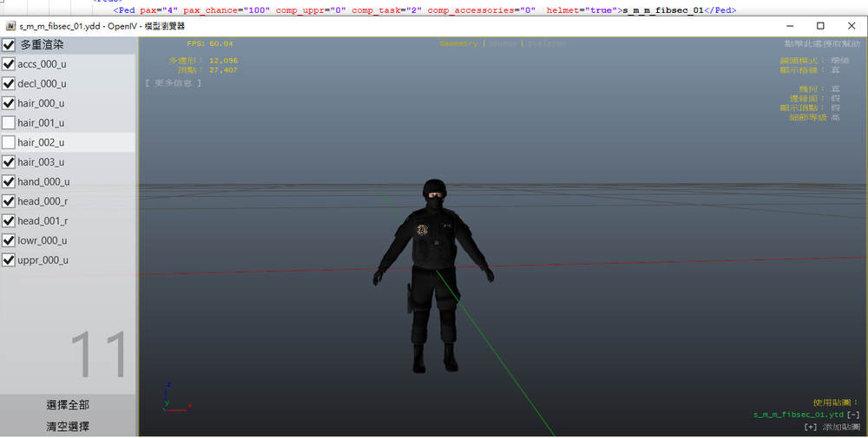868x438 pixels.
Task: Maximize the OpenIV model viewer window
Action: 820,26
